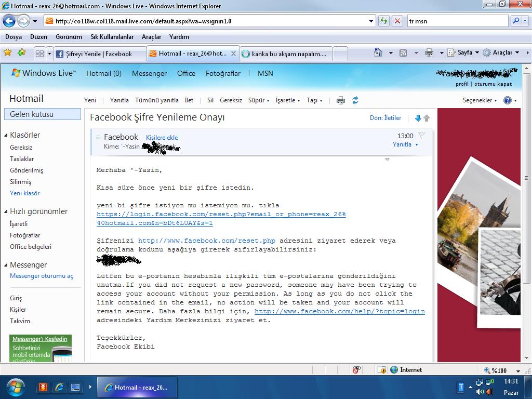
Task: Click the language bar TR indicator
Action: coord(461,387)
